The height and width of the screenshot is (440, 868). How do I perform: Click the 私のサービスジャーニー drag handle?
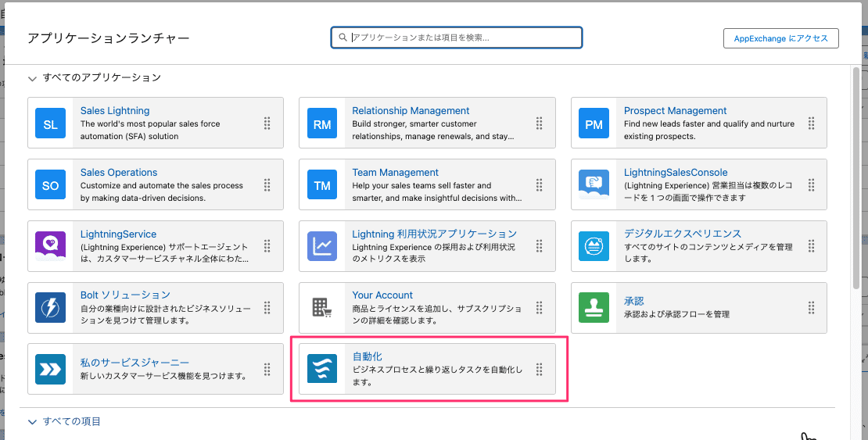tap(267, 369)
